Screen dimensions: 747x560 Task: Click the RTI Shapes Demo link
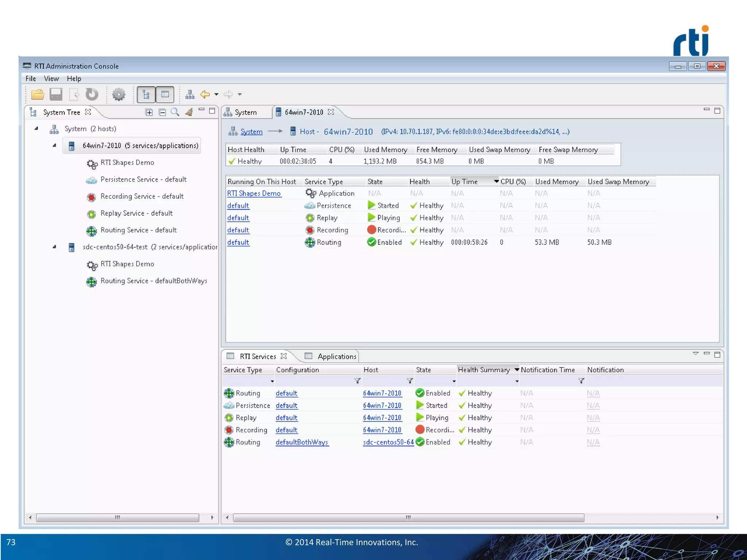[x=254, y=194]
